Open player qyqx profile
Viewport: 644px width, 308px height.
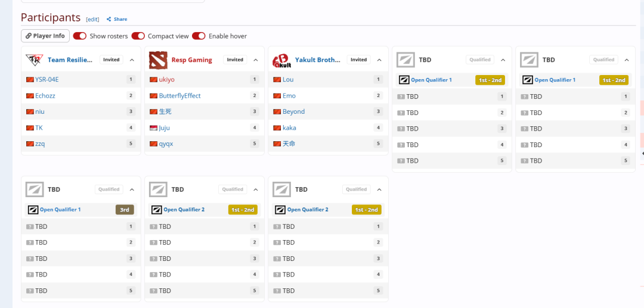[166, 144]
